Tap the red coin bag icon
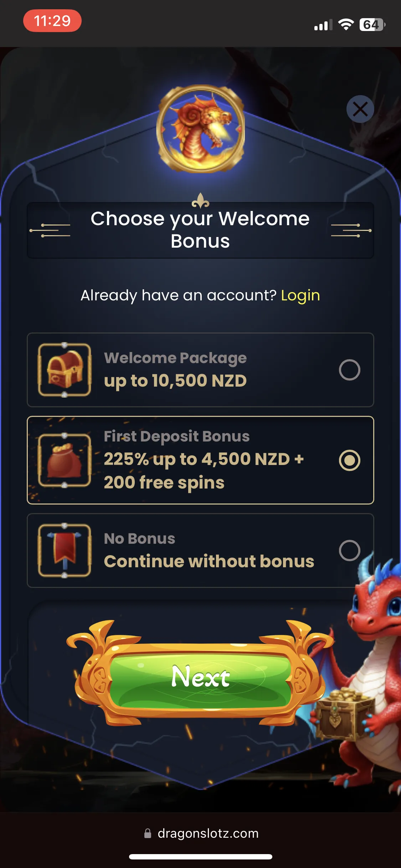The height and width of the screenshot is (868, 401). pyautogui.click(x=65, y=460)
